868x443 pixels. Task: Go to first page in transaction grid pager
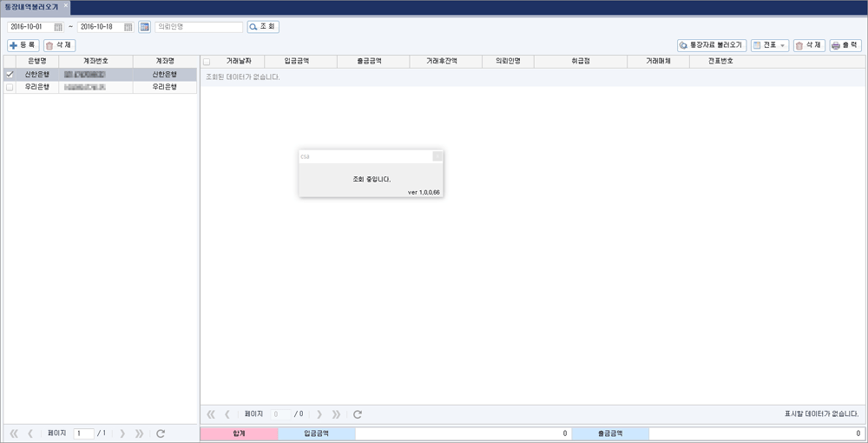211,414
